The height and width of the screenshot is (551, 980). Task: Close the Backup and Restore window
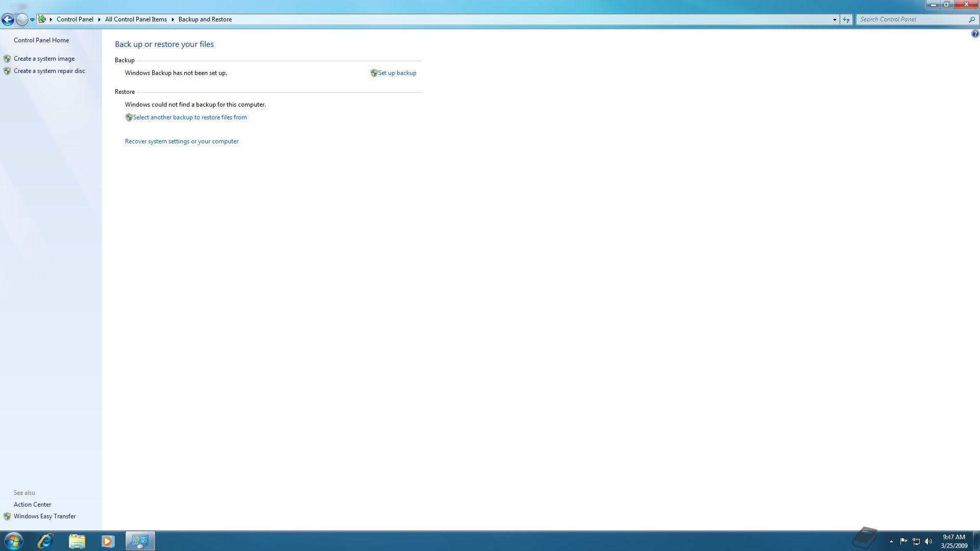966,5
